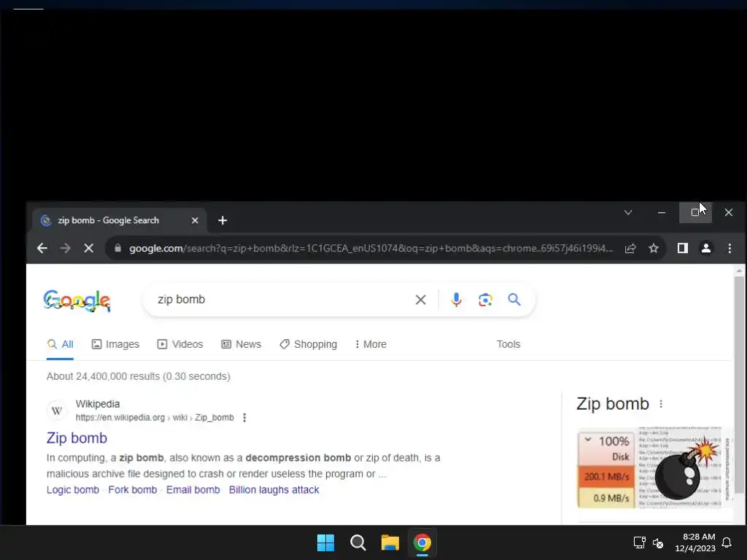Expand the tab search chevron
Screen dimensions: 747x560
628,212
